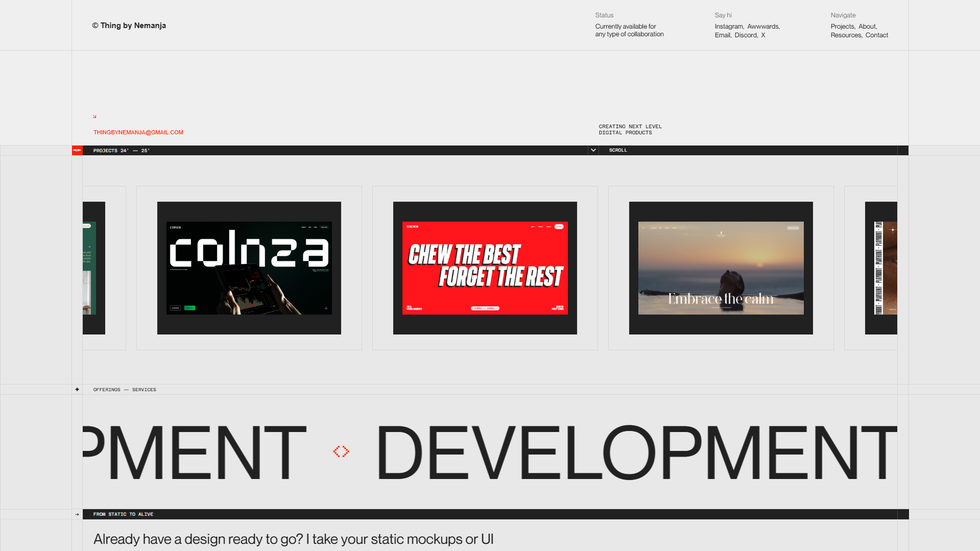Click the CREATING NEXT LEVEL DIGITAL PRODUCTS text
The height and width of the screenshot is (551, 980).
click(x=630, y=129)
